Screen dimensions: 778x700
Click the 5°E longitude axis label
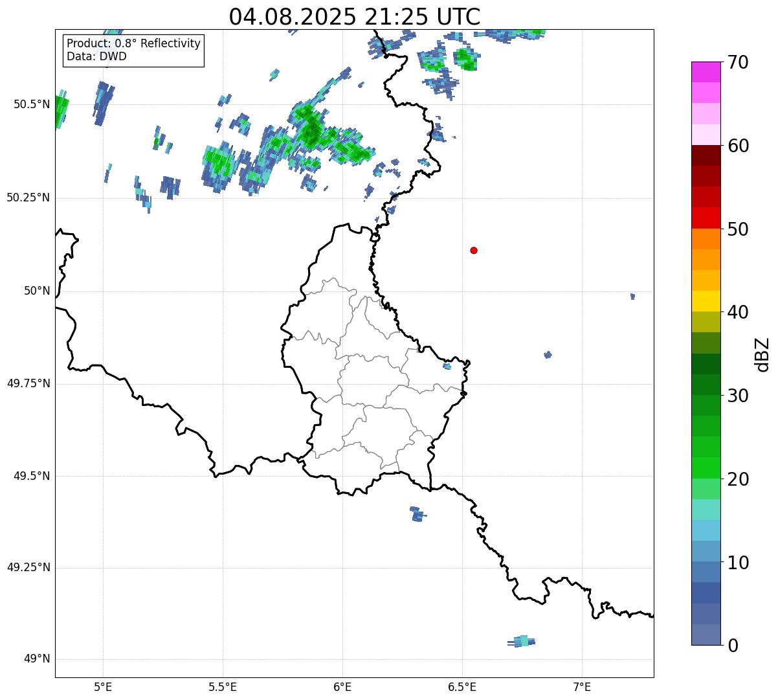pos(103,686)
